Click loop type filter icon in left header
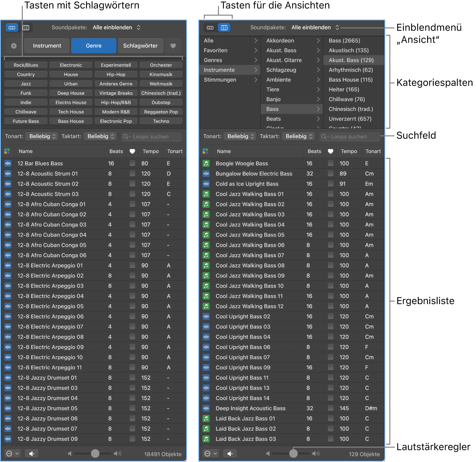The width and height of the screenshot is (476, 462). click(x=7, y=151)
